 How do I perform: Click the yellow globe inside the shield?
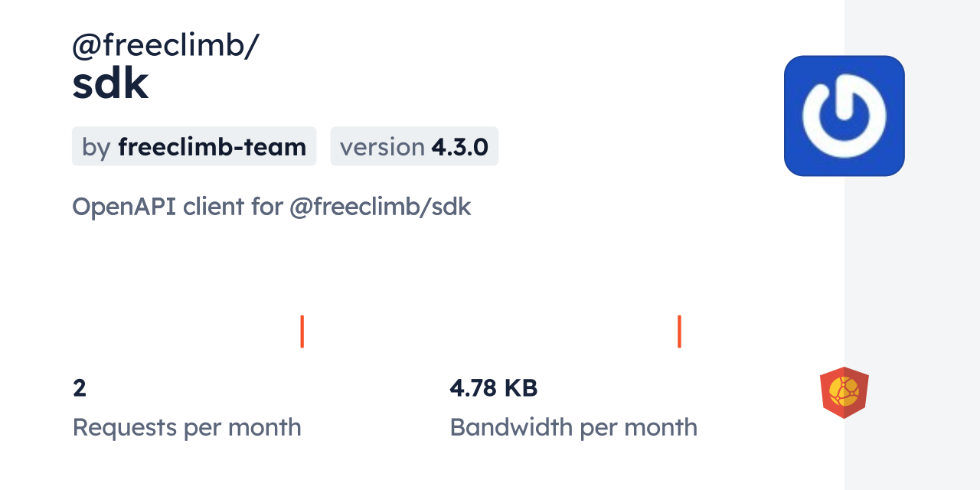[x=844, y=391]
